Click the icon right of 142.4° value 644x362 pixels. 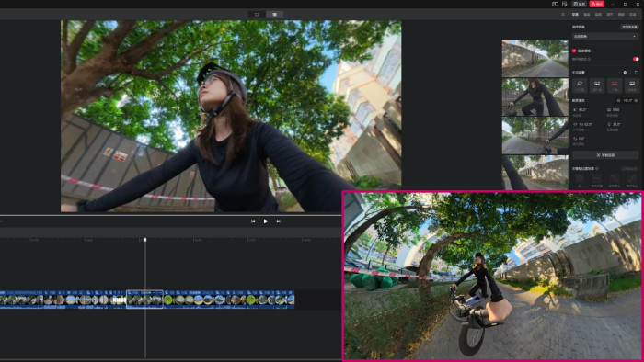tap(637, 100)
